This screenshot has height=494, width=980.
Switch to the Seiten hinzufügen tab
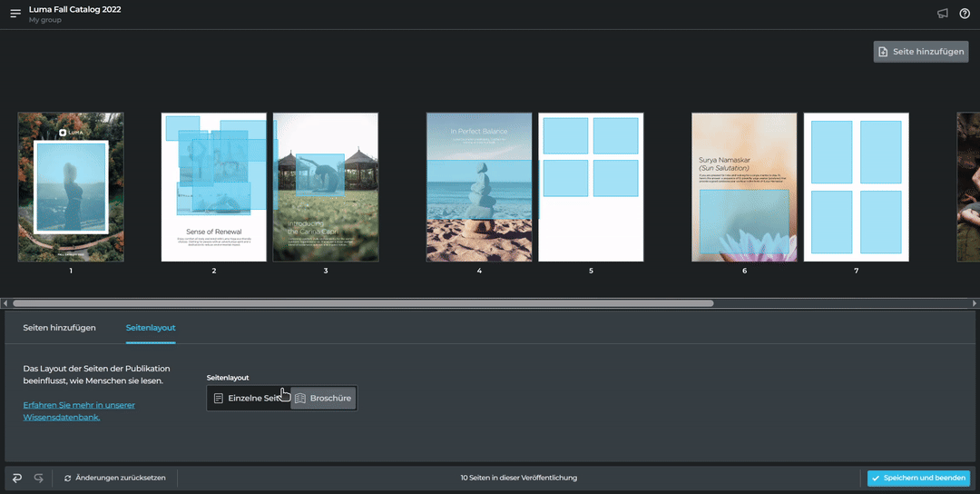pos(60,327)
